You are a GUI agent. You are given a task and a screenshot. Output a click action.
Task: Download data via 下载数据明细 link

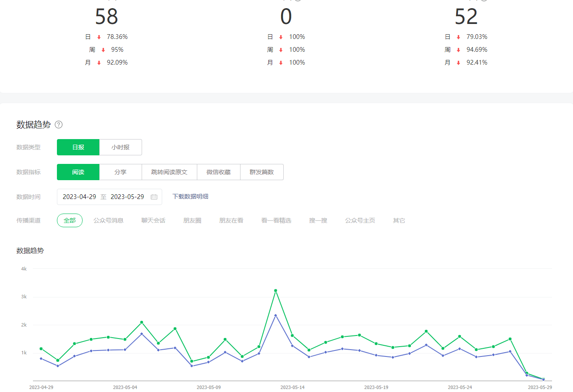point(190,196)
